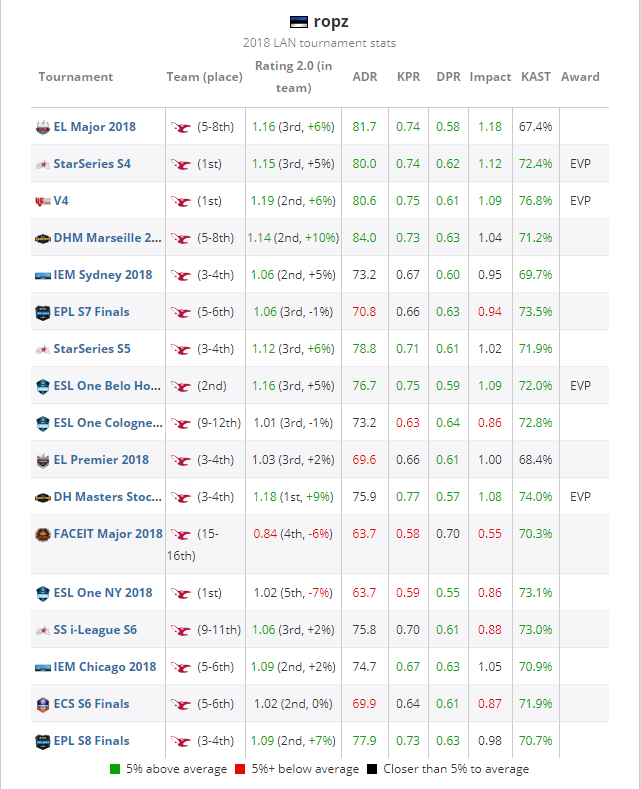Open the DHM Marseille tournament link

click(x=108, y=238)
